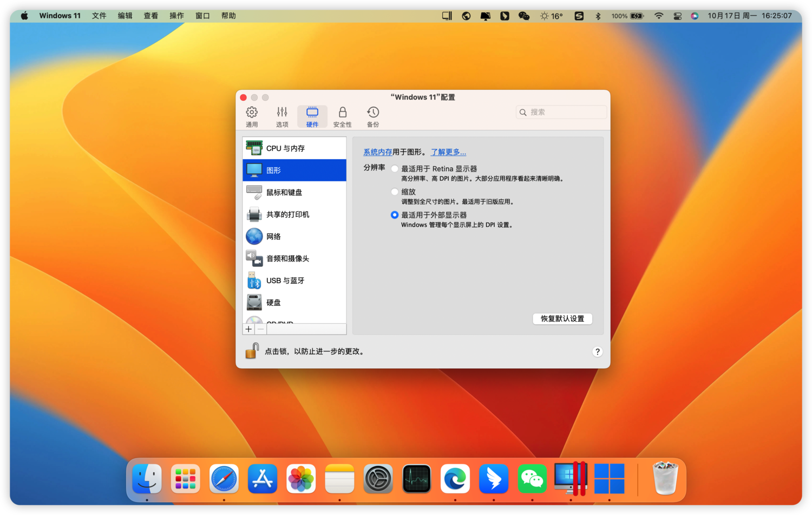
Task: Open the 帮助 (Help) menu
Action: (228, 16)
